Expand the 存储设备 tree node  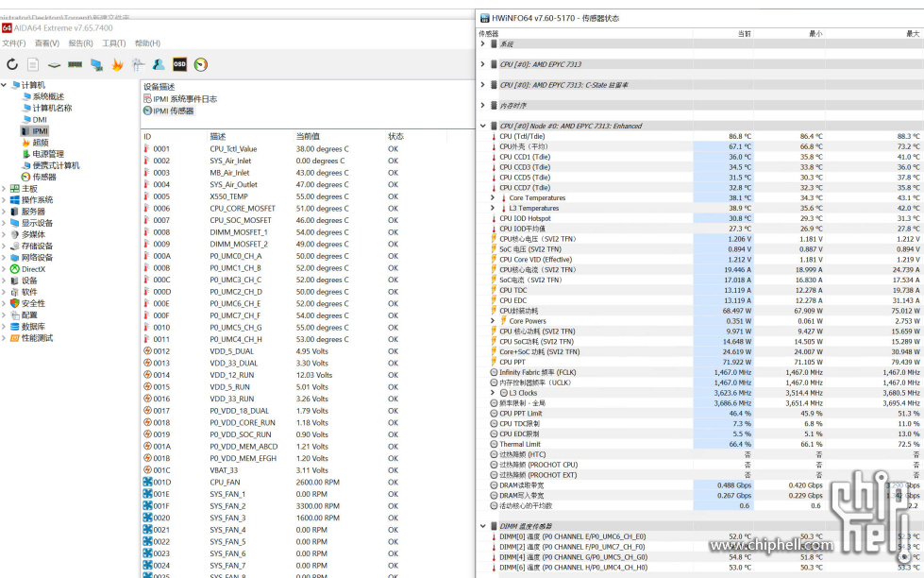tap(4, 246)
